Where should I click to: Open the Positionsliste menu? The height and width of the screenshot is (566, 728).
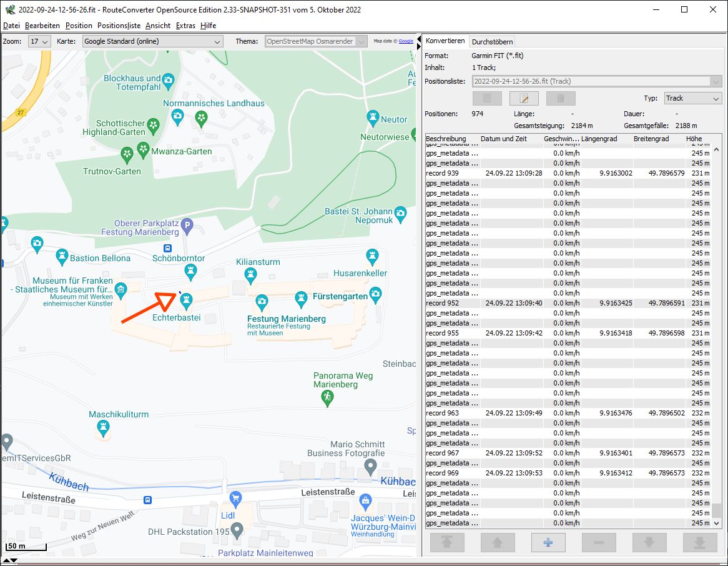point(119,26)
